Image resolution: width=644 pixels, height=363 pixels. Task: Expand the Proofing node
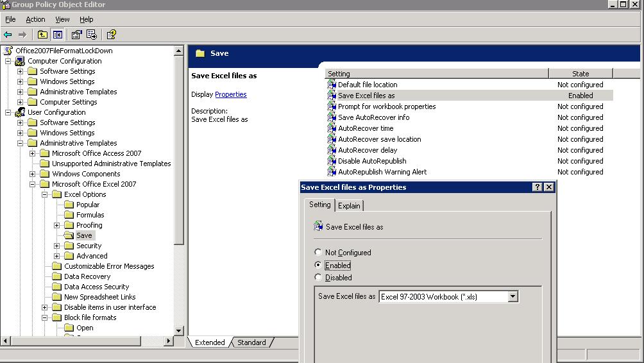[57, 225]
